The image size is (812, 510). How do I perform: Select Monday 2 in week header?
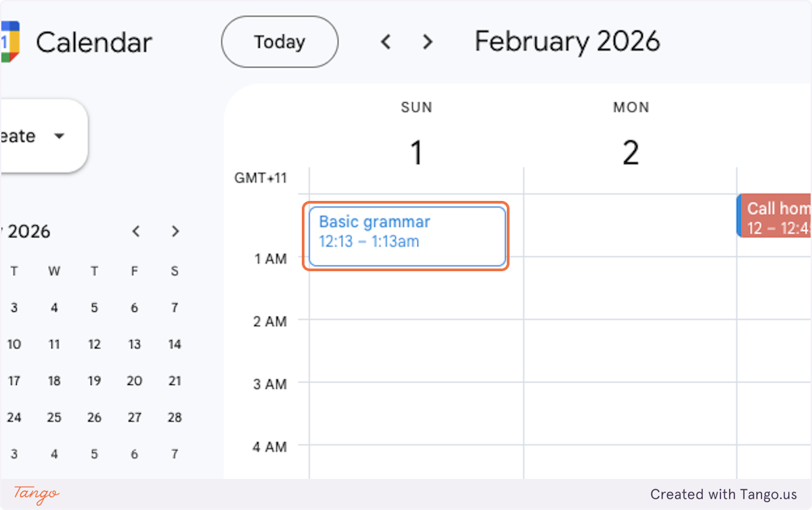point(631,153)
